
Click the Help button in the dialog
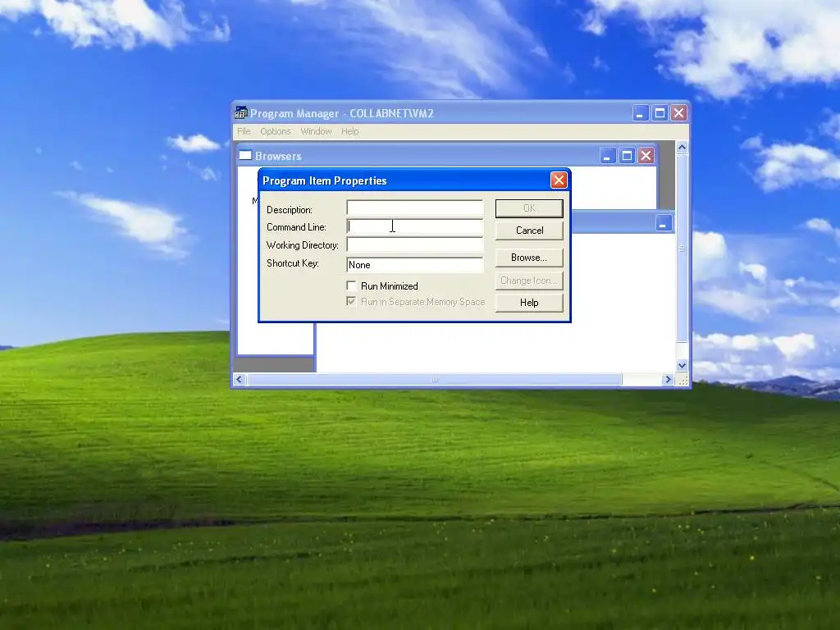coord(529,303)
